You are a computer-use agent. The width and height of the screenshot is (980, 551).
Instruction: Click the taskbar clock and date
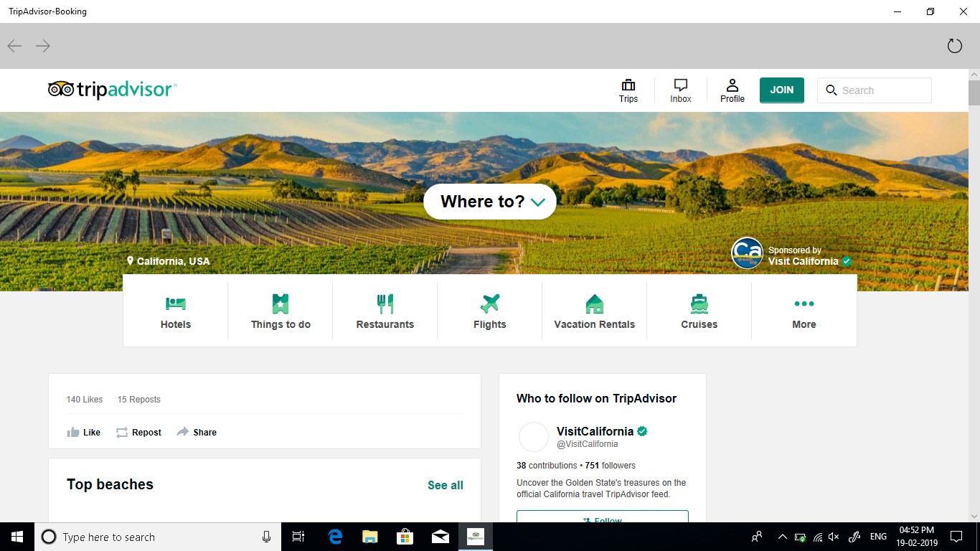click(917, 537)
